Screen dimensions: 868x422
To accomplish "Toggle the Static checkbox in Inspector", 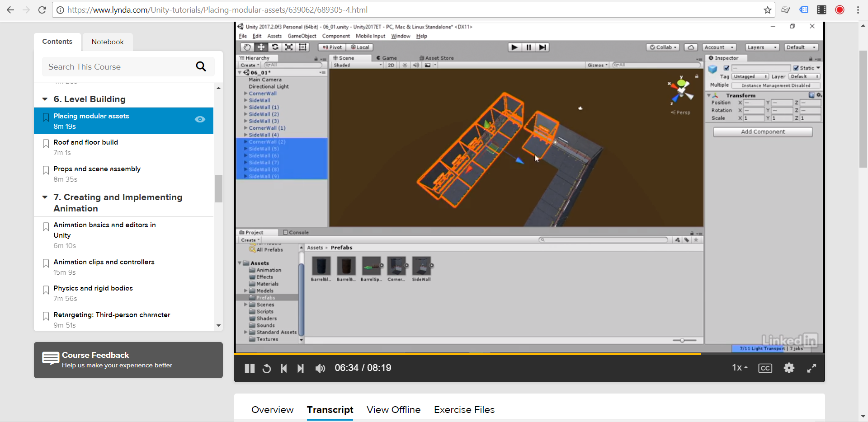I will [x=796, y=68].
